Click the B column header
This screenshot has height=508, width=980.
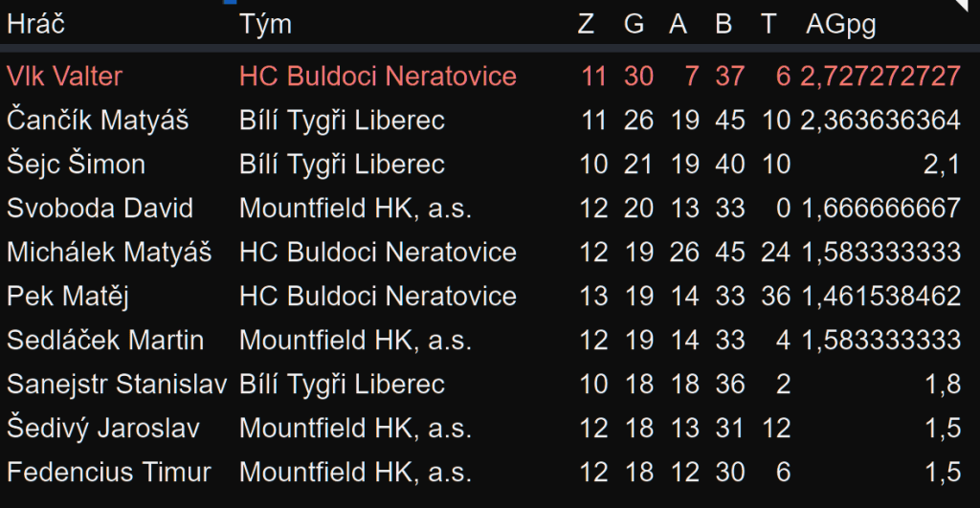[724, 25]
